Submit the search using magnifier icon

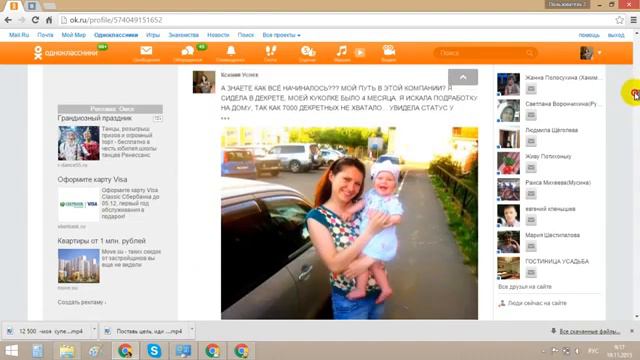(x=530, y=53)
